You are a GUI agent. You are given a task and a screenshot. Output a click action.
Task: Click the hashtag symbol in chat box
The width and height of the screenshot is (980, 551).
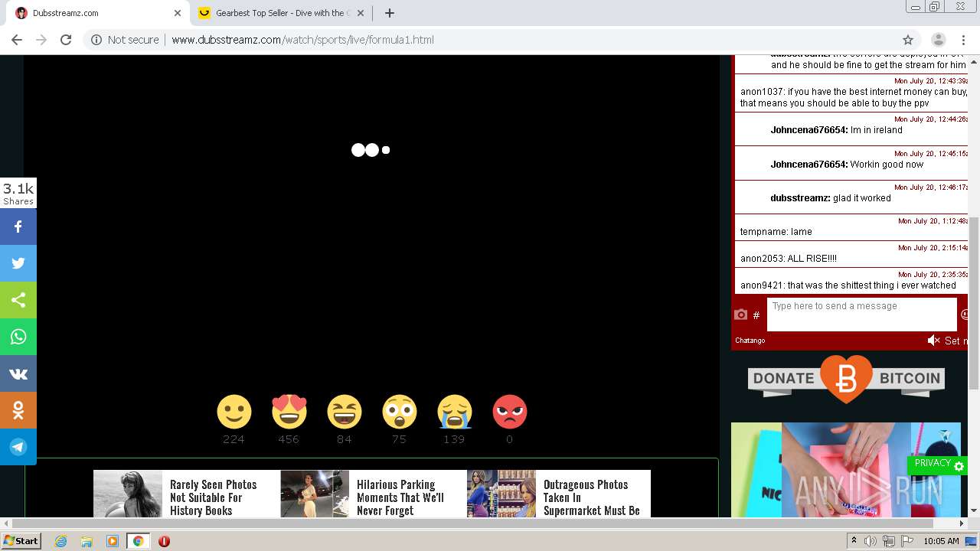(x=756, y=315)
